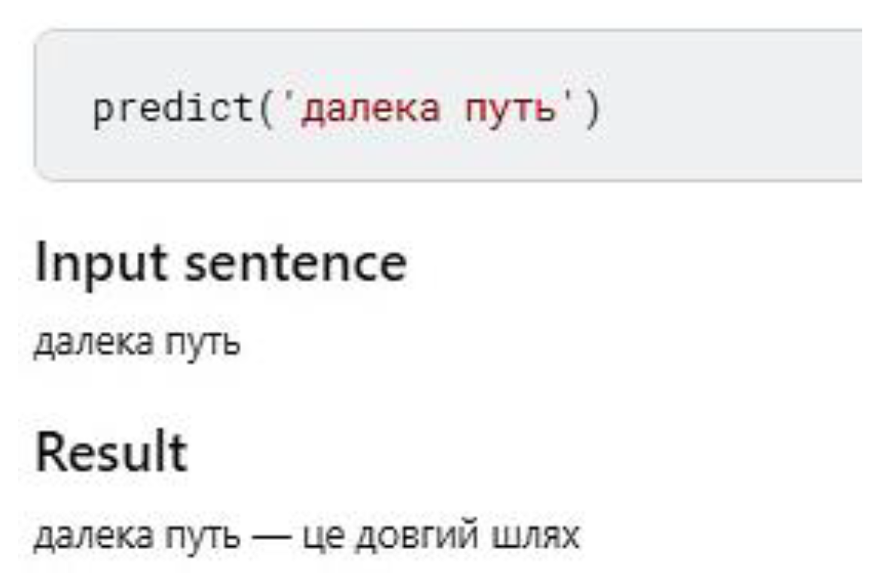Click the word sentence in the heading

(295, 264)
